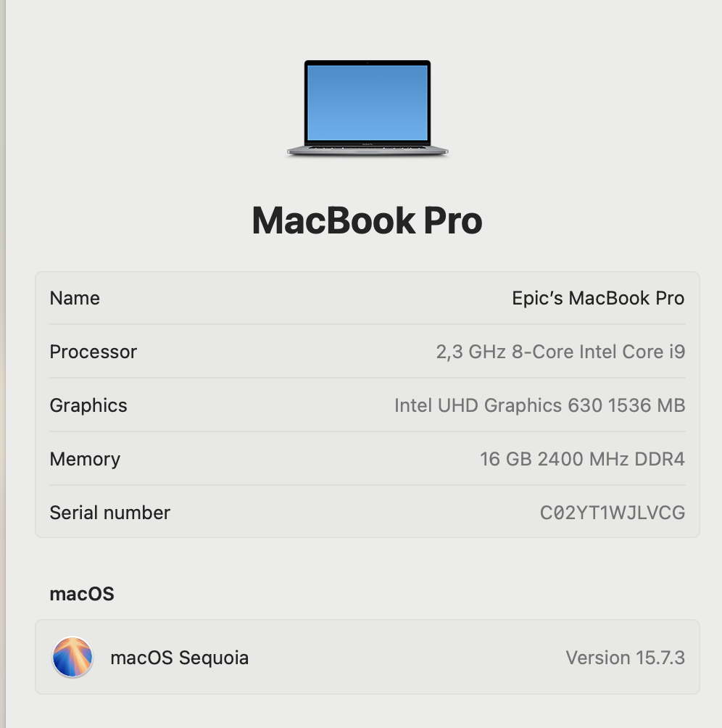Click the Graphics row label

tap(88, 405)
